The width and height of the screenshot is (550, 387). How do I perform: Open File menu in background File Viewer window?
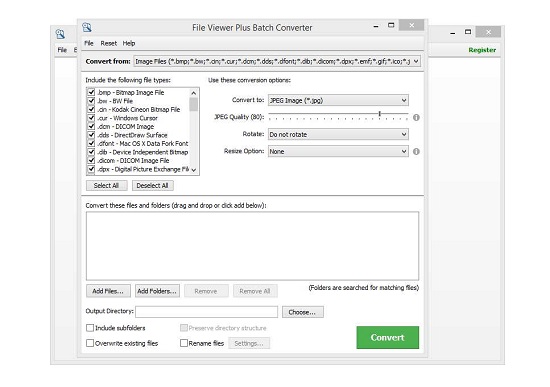tap(62, 50)
